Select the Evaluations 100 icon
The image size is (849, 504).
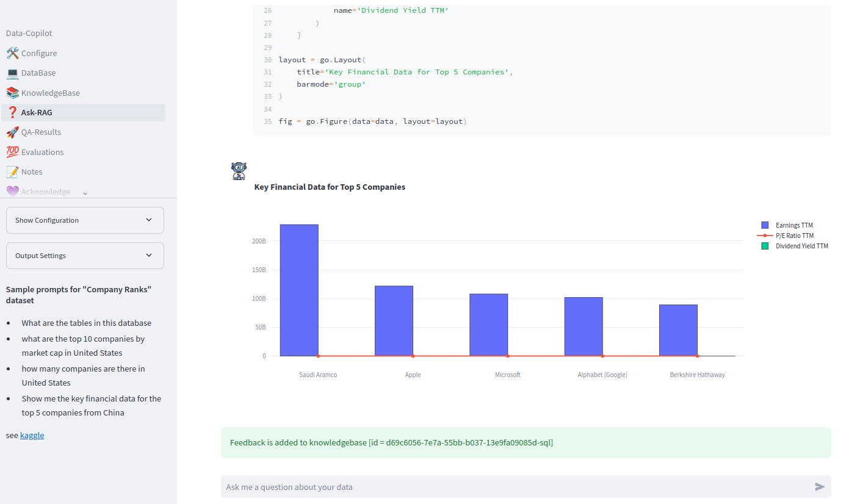pyautogui.click(x=12, y=151)
